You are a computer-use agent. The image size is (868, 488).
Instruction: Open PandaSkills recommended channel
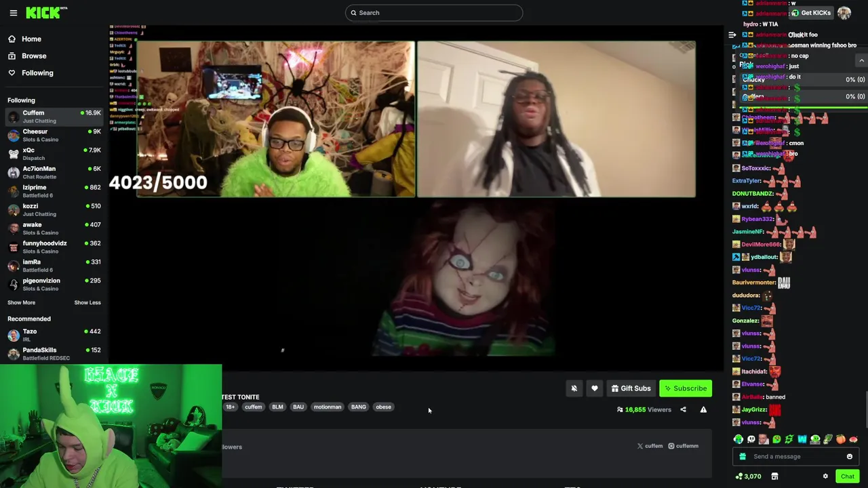coord(53,354)
